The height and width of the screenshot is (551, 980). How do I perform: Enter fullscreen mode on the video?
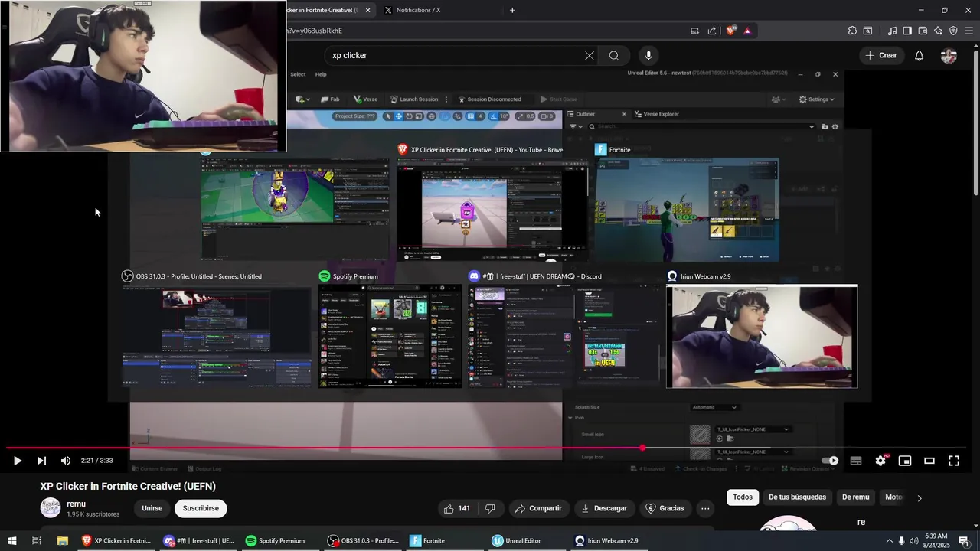tap(954, 461)
